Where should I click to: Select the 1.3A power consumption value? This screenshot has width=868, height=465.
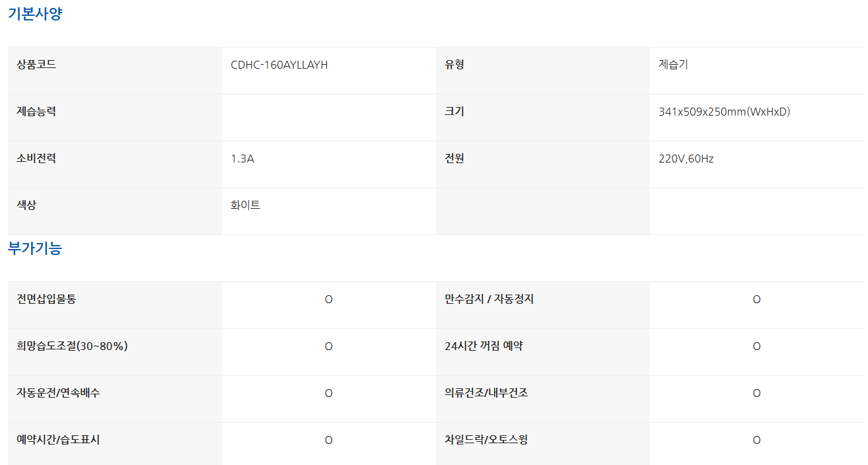click(x=242, y=159)
